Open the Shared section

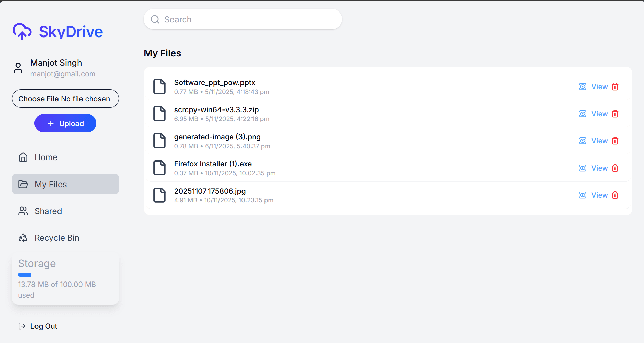click(x=48, y=211)
